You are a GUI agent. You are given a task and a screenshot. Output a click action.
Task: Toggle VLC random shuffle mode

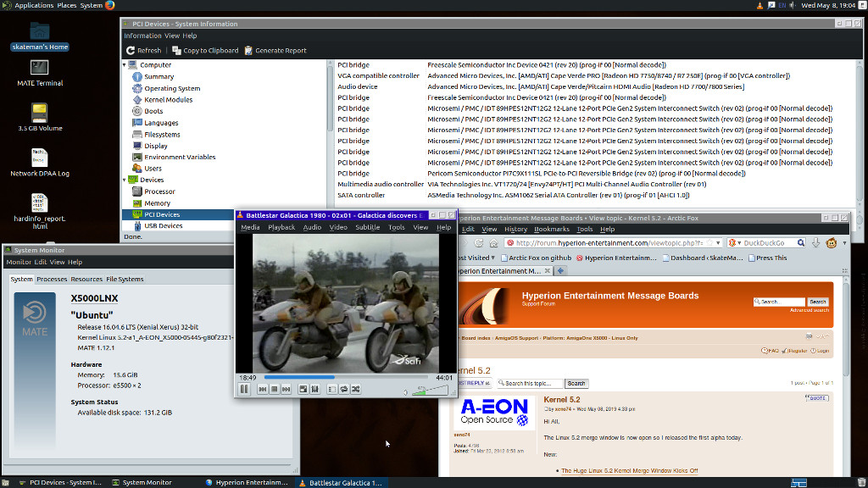coord(356,390)
